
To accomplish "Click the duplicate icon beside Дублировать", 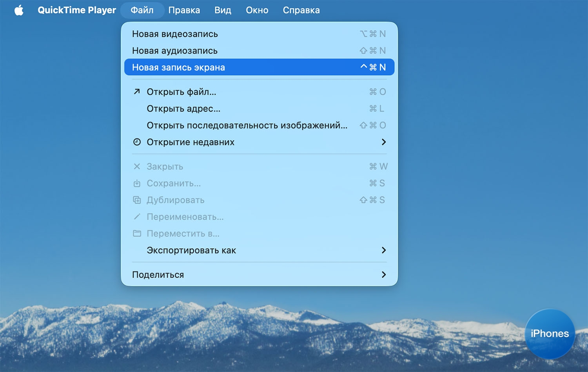I will pos(137,200).
